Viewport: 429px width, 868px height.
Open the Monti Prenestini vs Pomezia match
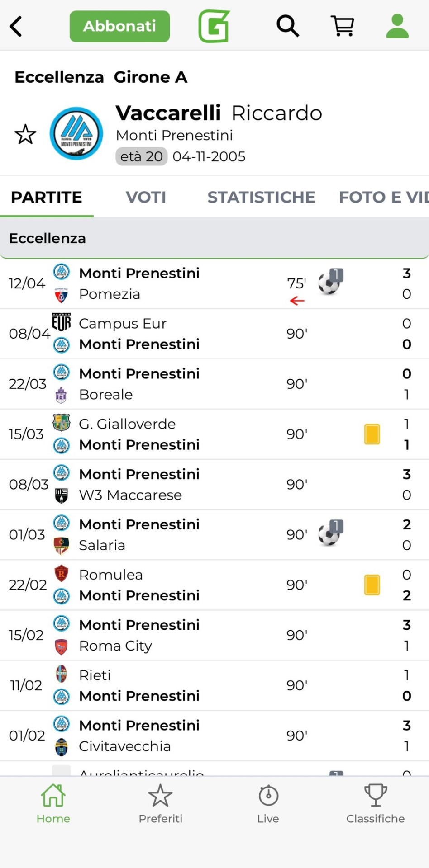(181, 283)
